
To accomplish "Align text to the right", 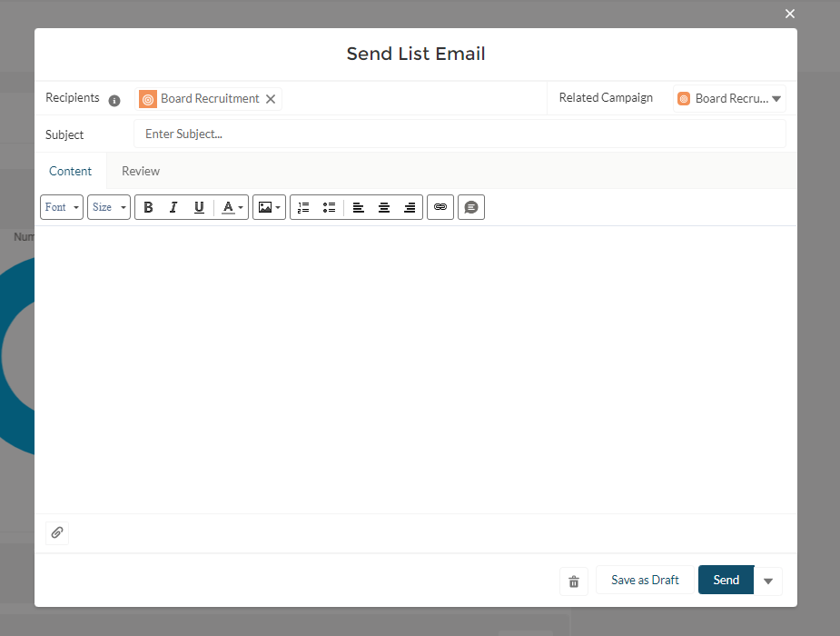I will tap(410, 207).
